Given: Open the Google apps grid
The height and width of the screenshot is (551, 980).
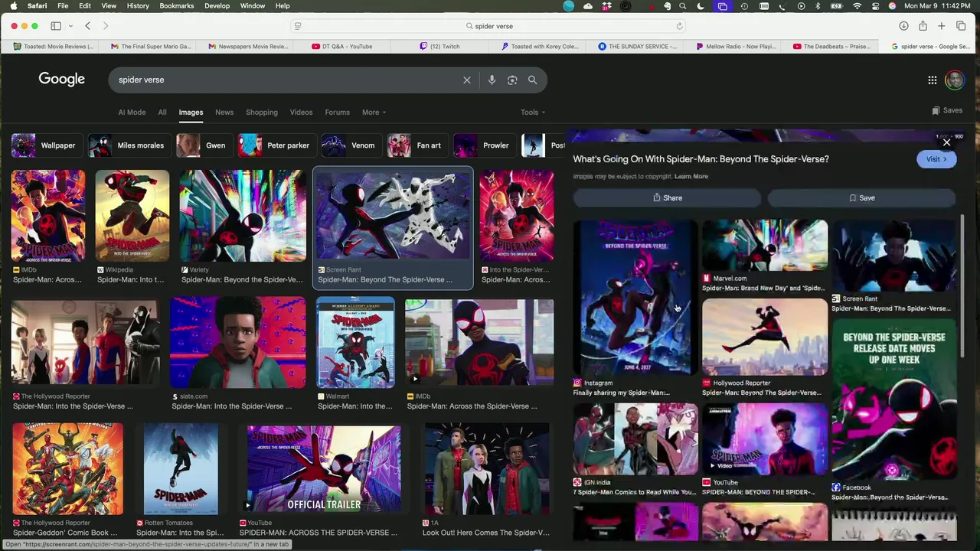Looking at the screenshot, I should click(933, 80).
